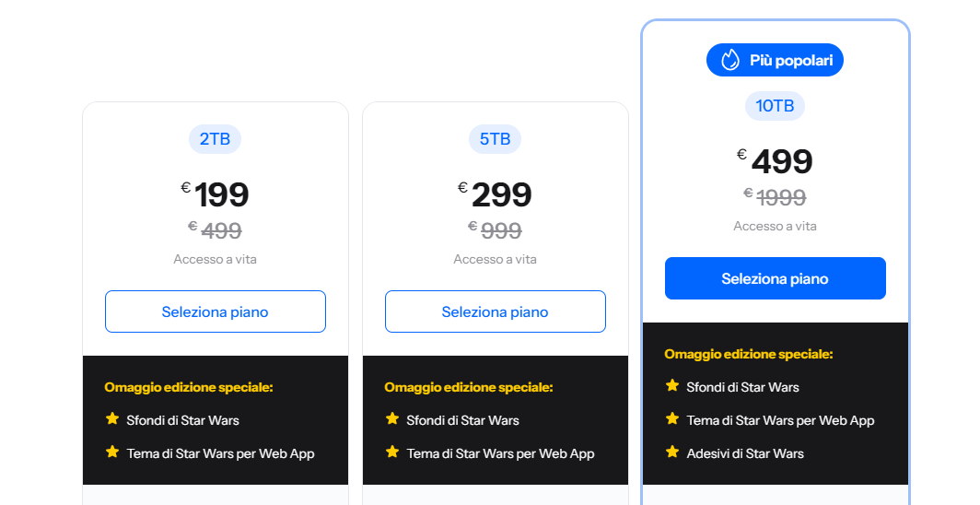Choose the 10TB plan with blue button
Viewport: 980px width, 505px height.
[776, 278]
